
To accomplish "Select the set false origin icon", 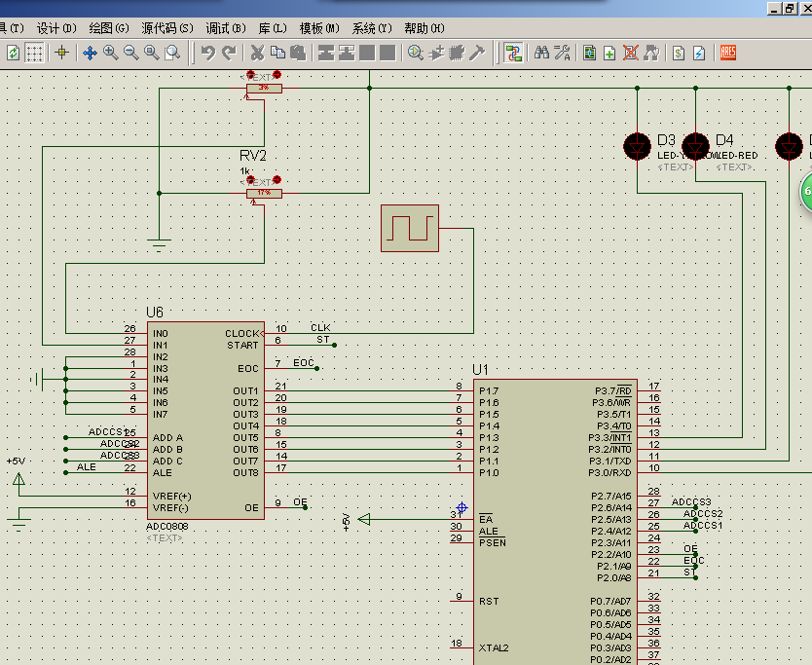I will (61, 53).
